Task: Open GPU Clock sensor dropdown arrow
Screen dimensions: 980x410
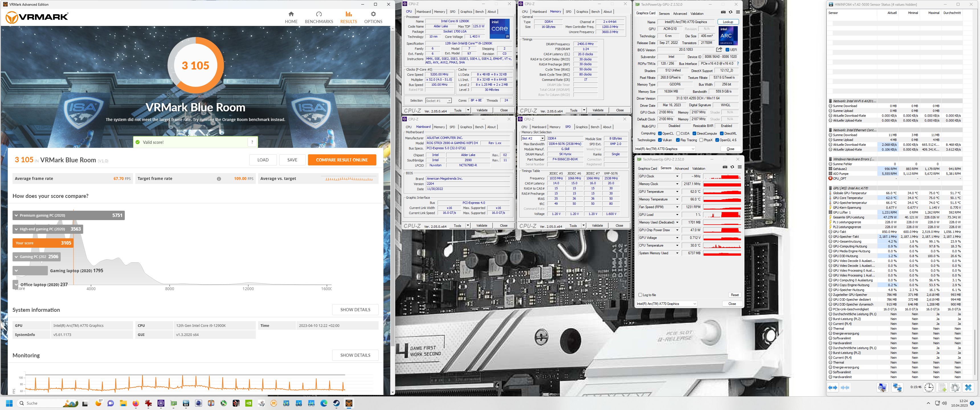Action: [x=677, y=177]
